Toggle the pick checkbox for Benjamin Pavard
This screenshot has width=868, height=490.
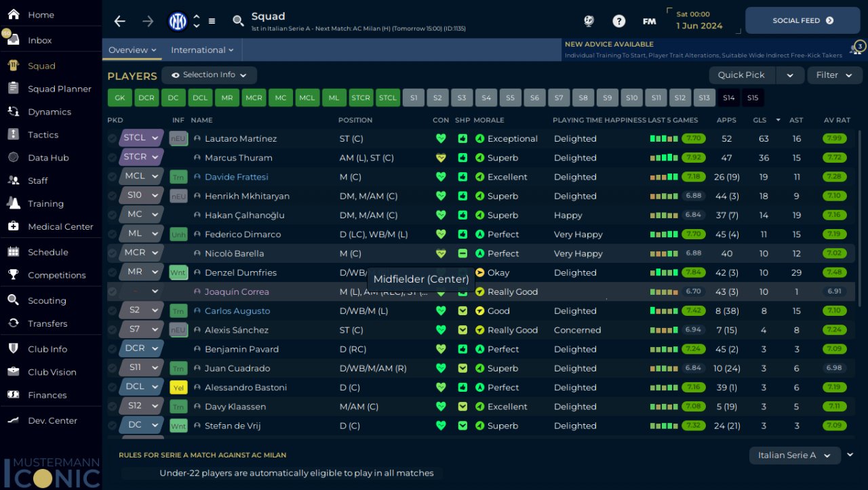pos(113,349)
